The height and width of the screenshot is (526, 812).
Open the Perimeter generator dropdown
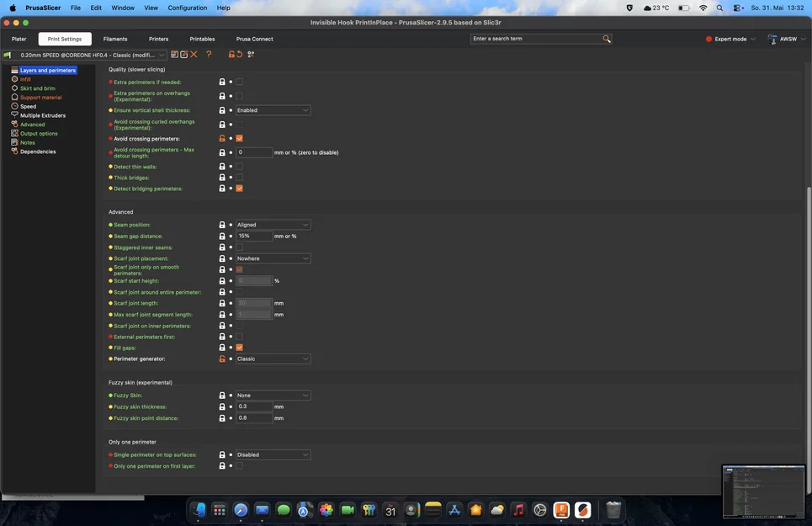(273, 359)
